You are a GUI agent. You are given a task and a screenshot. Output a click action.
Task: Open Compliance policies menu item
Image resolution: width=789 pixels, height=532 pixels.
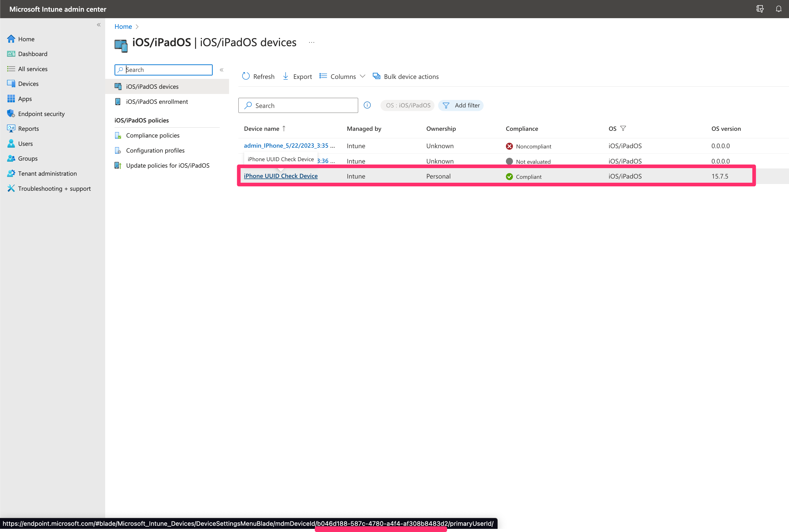click(x=152, y=135)
